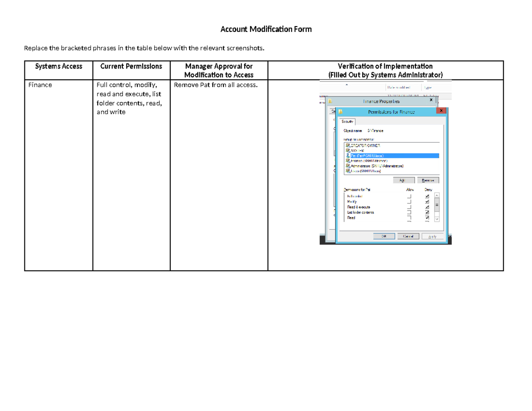The image size is (532, 411).
Task: Click folder icon in Finance Properties title bar
Action: [330, 102]
